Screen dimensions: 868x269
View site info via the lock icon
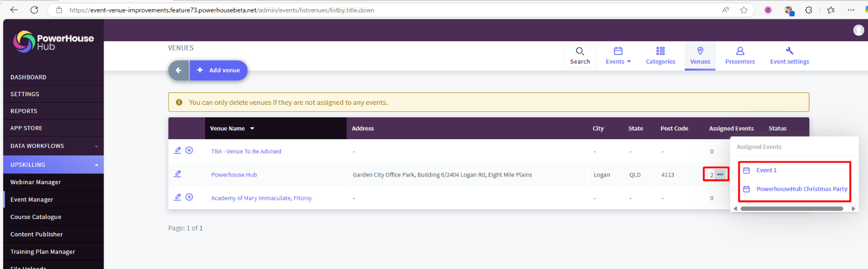pos(59,10)
